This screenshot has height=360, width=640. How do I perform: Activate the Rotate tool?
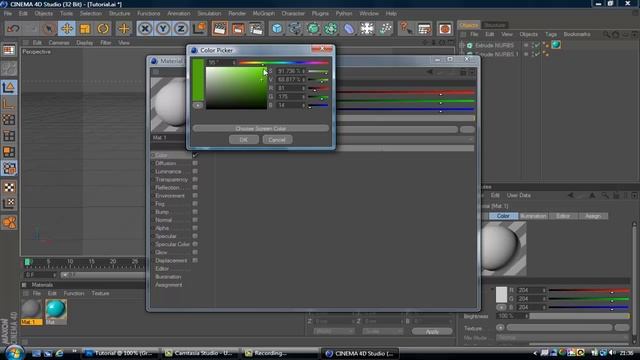pos(103,29)
